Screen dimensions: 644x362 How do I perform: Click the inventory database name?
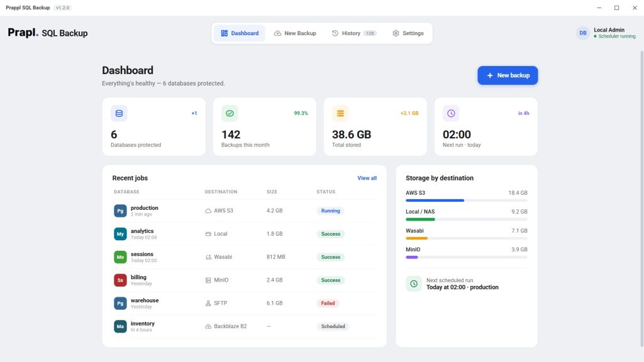coord(143,324)
